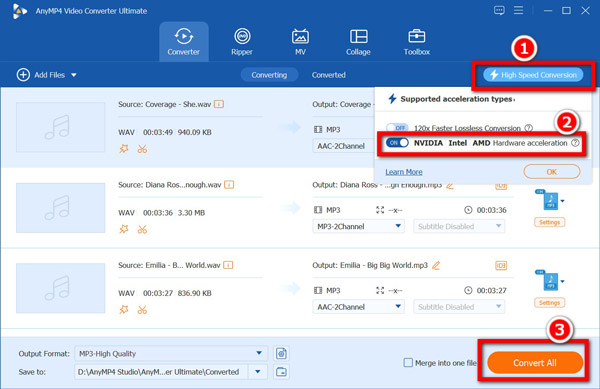Check Merge into one file
This screenshot has width=600, height=389.
[408, 362]
